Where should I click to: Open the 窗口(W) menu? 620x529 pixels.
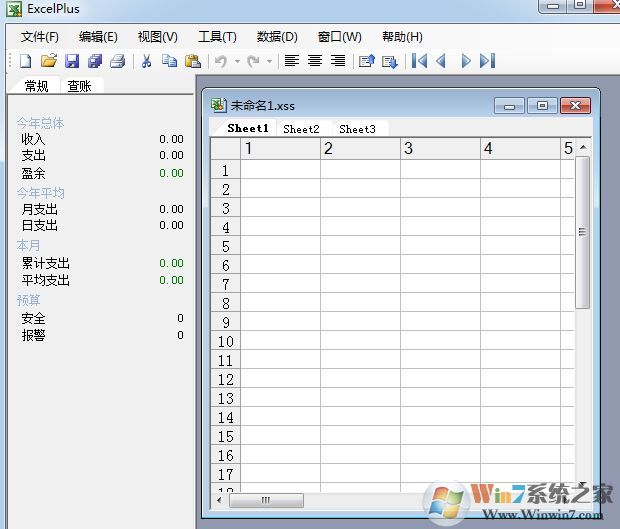coord(340,37)
